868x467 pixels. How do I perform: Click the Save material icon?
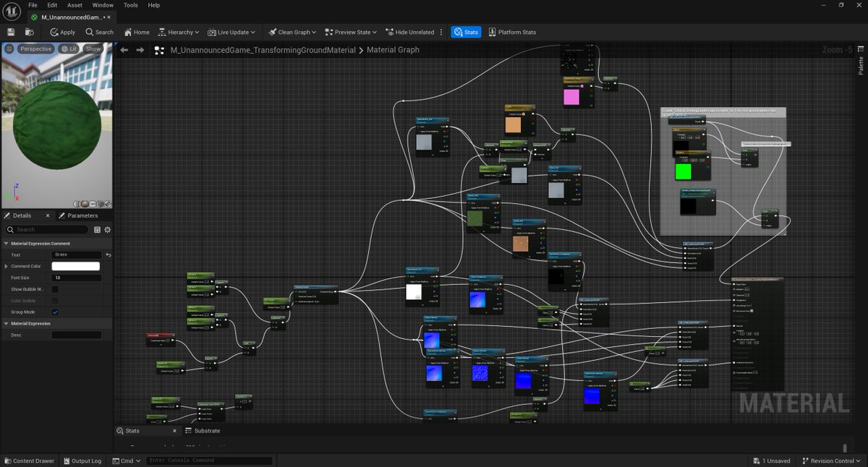11,32
